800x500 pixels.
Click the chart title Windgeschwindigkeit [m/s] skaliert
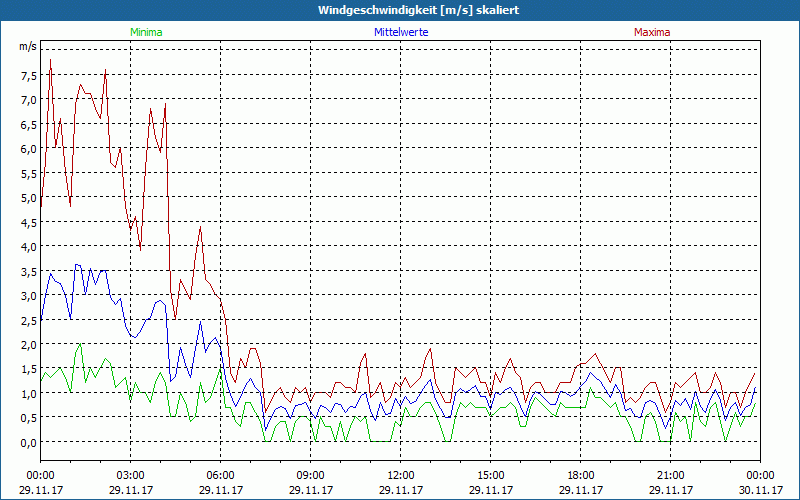coord(418,10)
